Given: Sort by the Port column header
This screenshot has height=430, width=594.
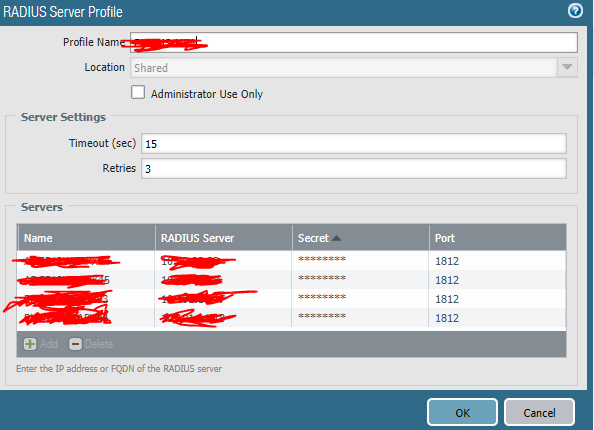Looking at the screenshot, I should [x=498, y=238].
